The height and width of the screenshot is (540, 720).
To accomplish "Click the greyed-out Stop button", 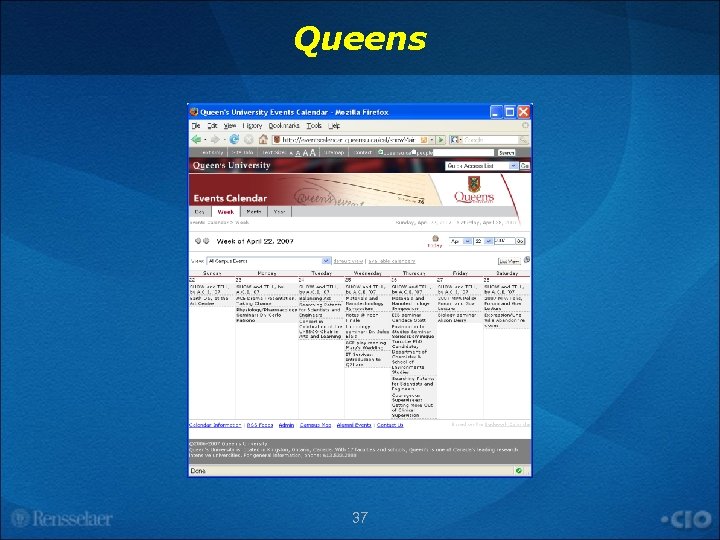I will (248, 140).
